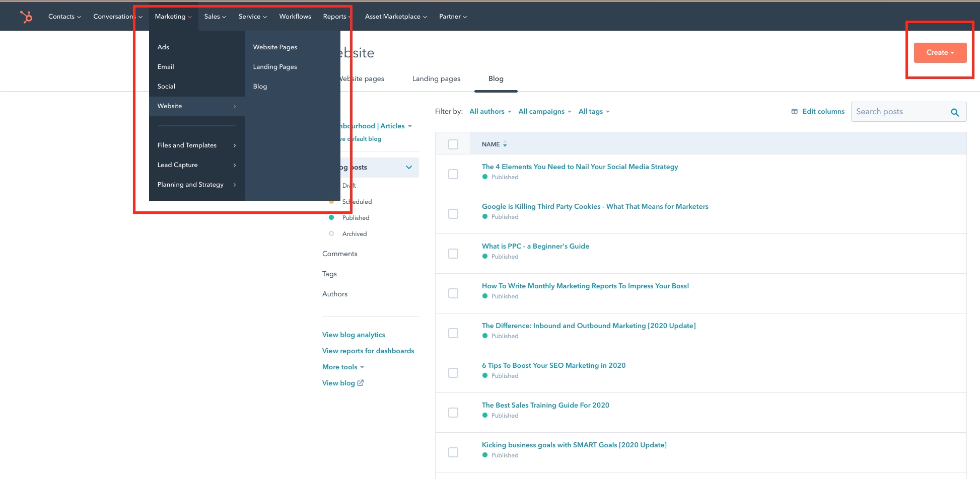Image resolution: width=980 pixels, height=479 pixels.
Task: Toggle the select-all checkbox in header
Action: tap(453, 144)
